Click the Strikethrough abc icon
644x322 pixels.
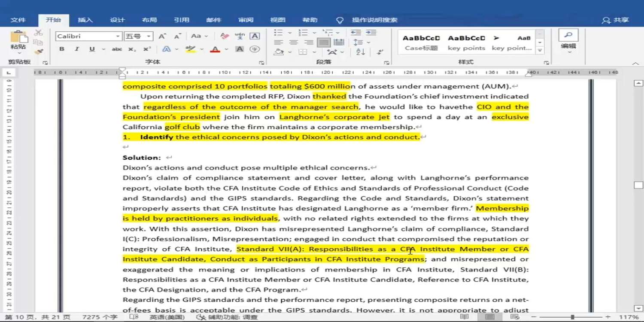(117, 49)
